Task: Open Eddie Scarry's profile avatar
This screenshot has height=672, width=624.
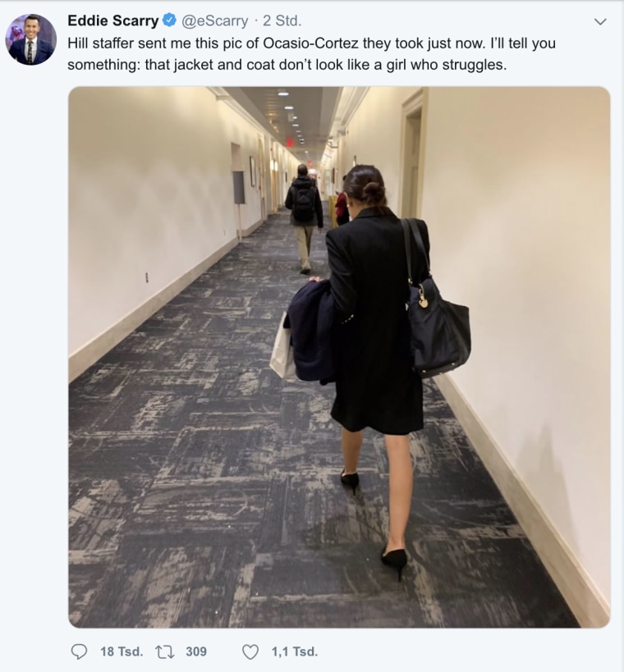Action: point(31,39)
